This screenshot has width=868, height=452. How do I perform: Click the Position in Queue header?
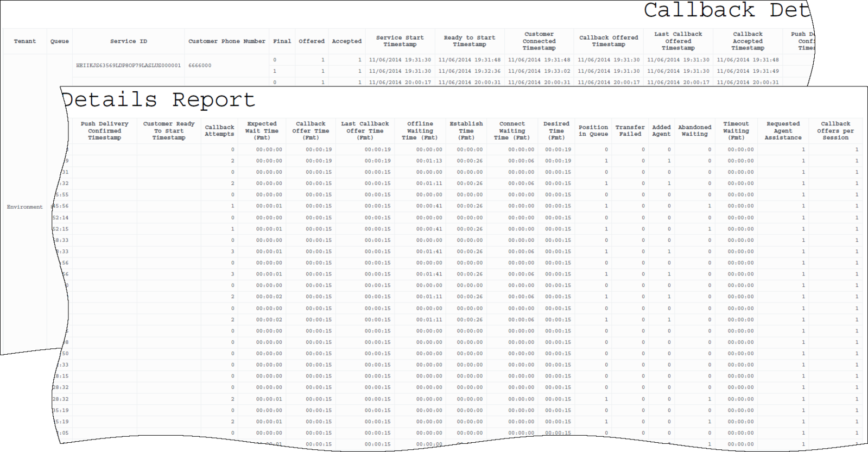click(x=593, y=131)
